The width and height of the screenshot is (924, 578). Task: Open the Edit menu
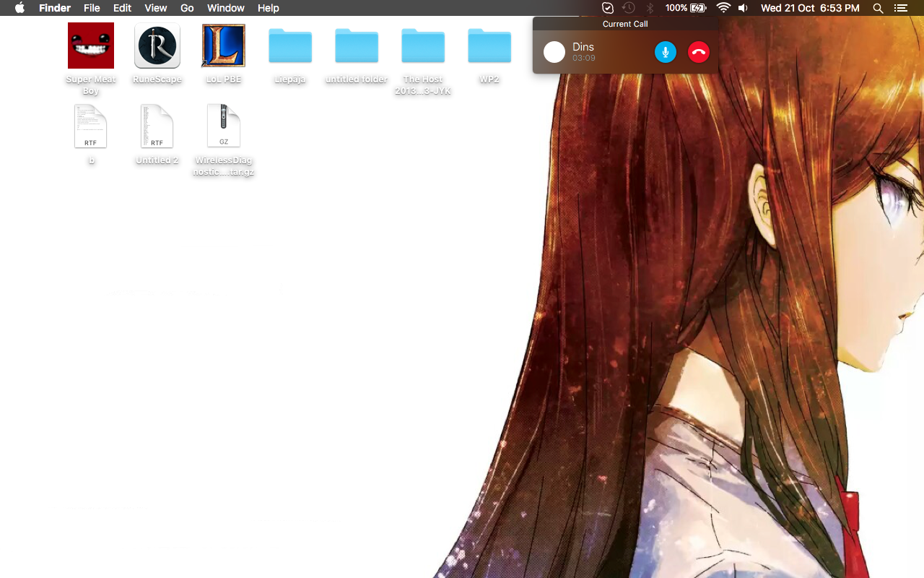point(122,8)
